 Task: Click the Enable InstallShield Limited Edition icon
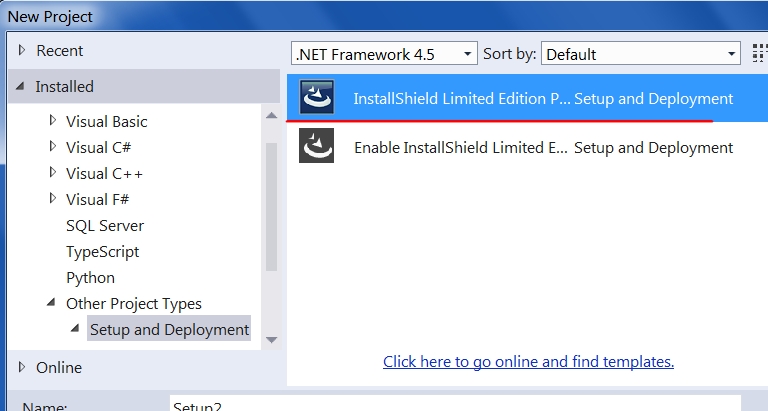316,145
